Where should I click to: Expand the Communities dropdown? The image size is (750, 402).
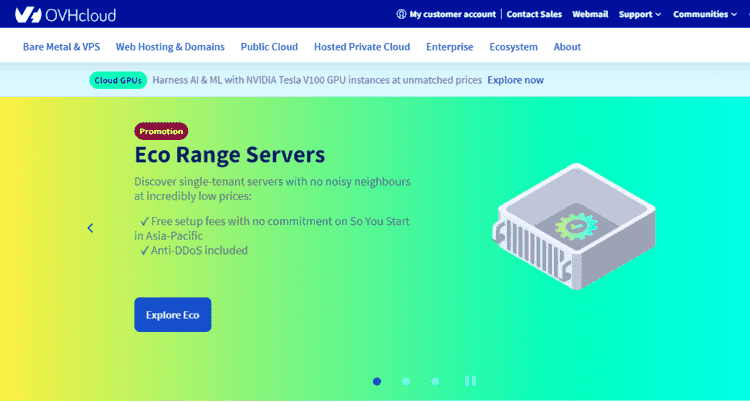705,14
